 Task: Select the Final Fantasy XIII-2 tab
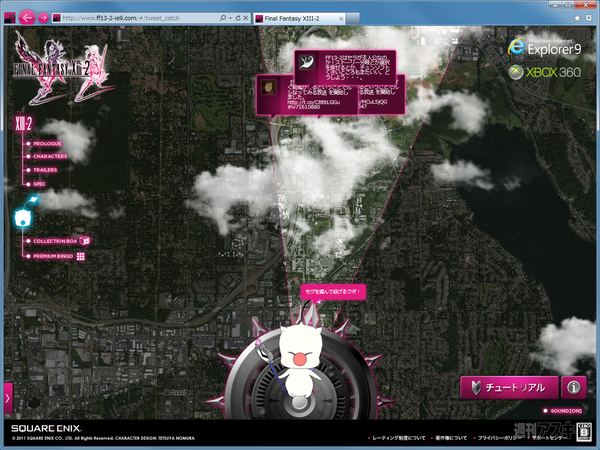(299, 18)
